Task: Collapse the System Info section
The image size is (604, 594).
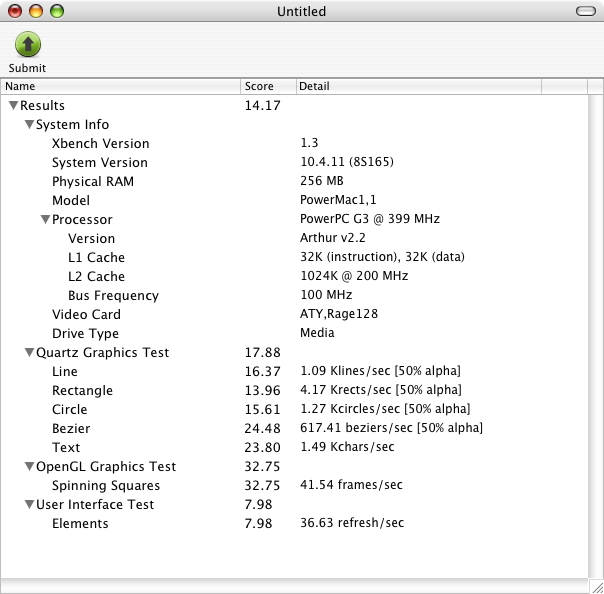Action: 29,125
